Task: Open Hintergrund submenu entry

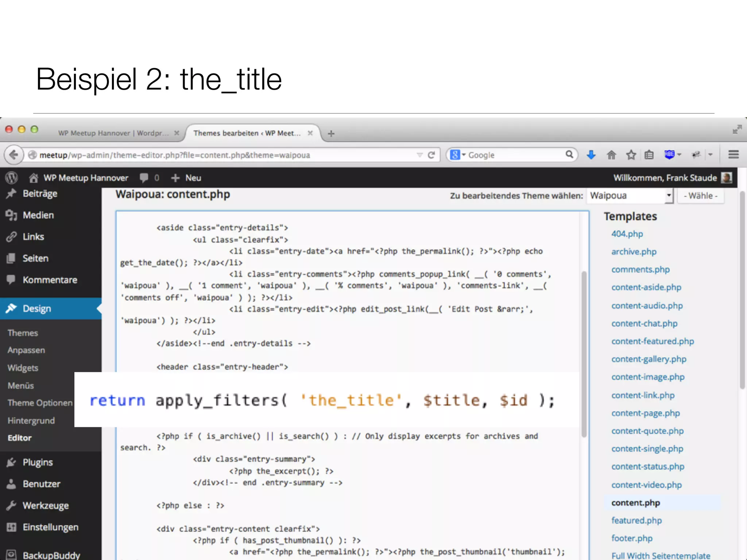Action: (x=31, y=420)
